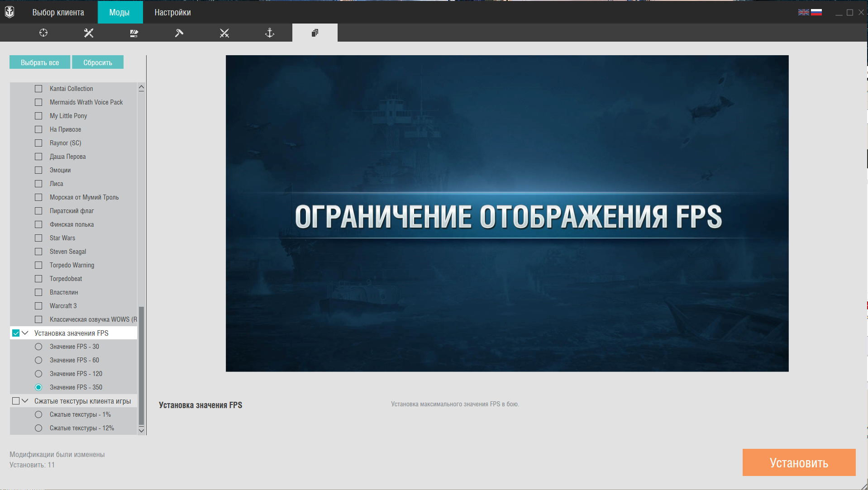Click the Выбрать все button
868x490 pixels.
pyautogui.click(x=40, y=62)
